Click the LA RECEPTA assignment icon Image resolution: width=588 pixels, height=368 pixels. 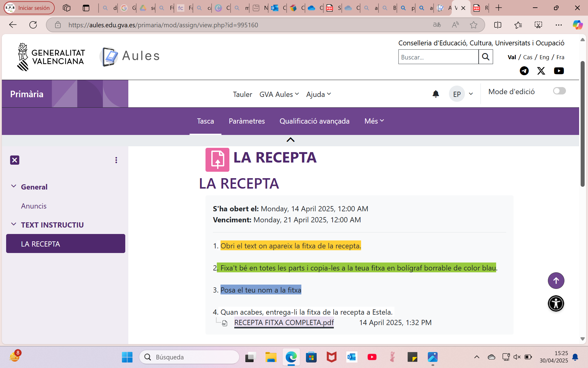(217, 159)
